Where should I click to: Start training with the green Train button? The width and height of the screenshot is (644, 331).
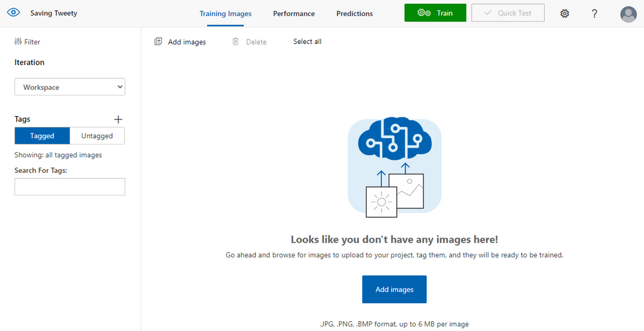point(435,13)
